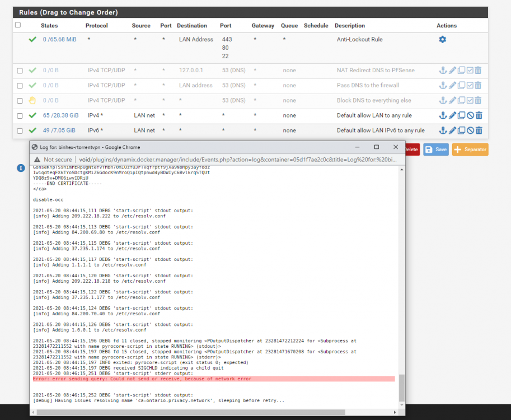Click green pass checkmark on Anti-Lockout Rule
511x420 pixels.
click(32, 39)
